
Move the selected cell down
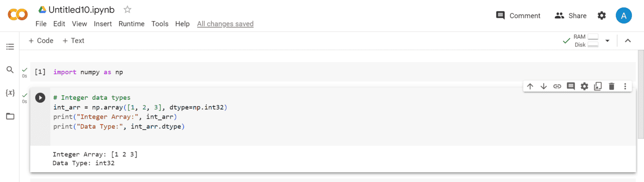pyautogui.click(x=544, y=86)
